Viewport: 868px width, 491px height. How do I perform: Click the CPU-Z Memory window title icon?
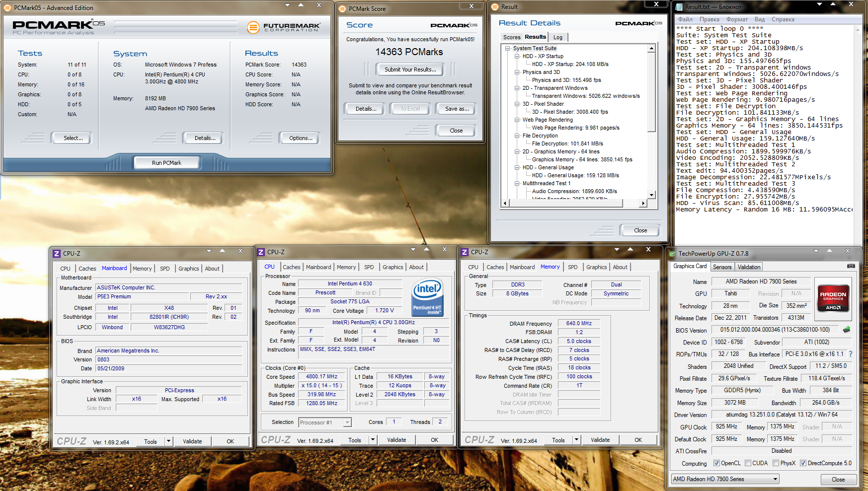(465, 252)
